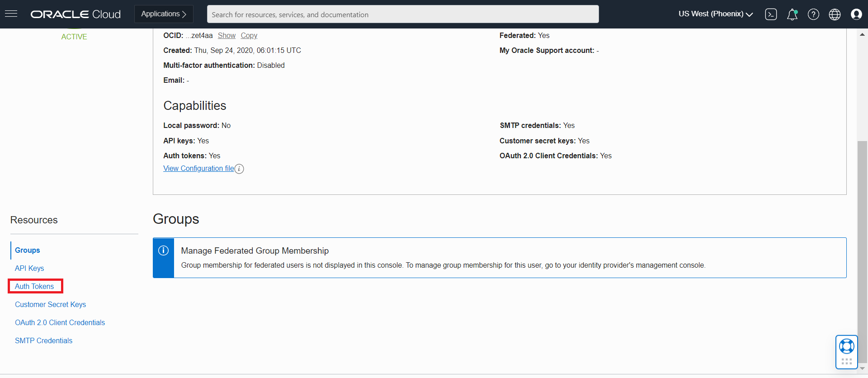This screenshot has height=378, width=868.
Task: Click the Customer secret keys: Yes text
Action: [x=544, y=141]
